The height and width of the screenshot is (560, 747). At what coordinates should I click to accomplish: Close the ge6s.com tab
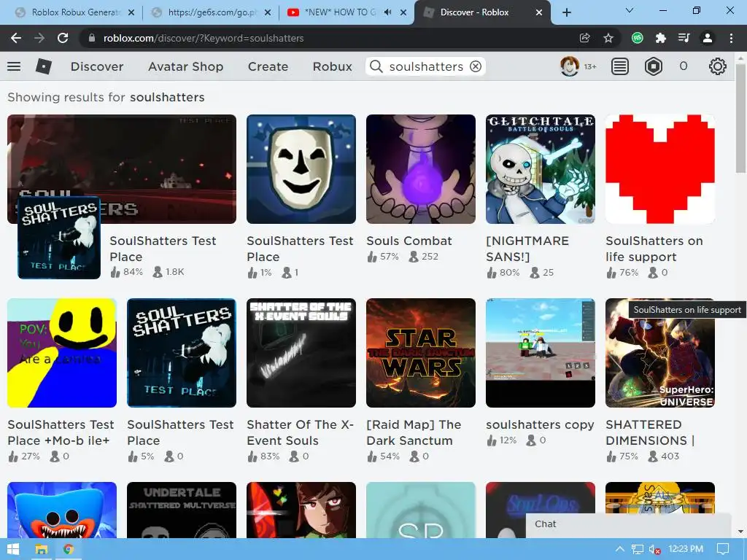(x=268, y=12)
